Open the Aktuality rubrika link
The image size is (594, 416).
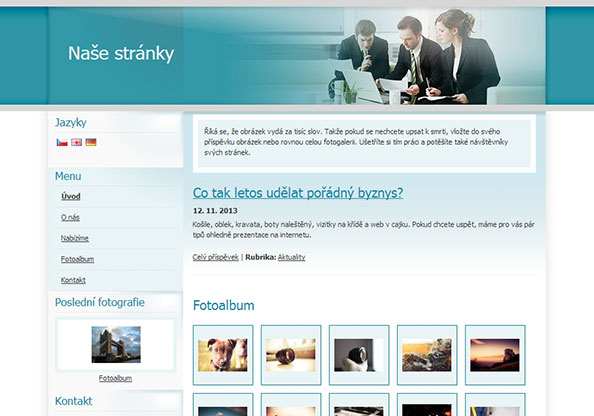291,257
